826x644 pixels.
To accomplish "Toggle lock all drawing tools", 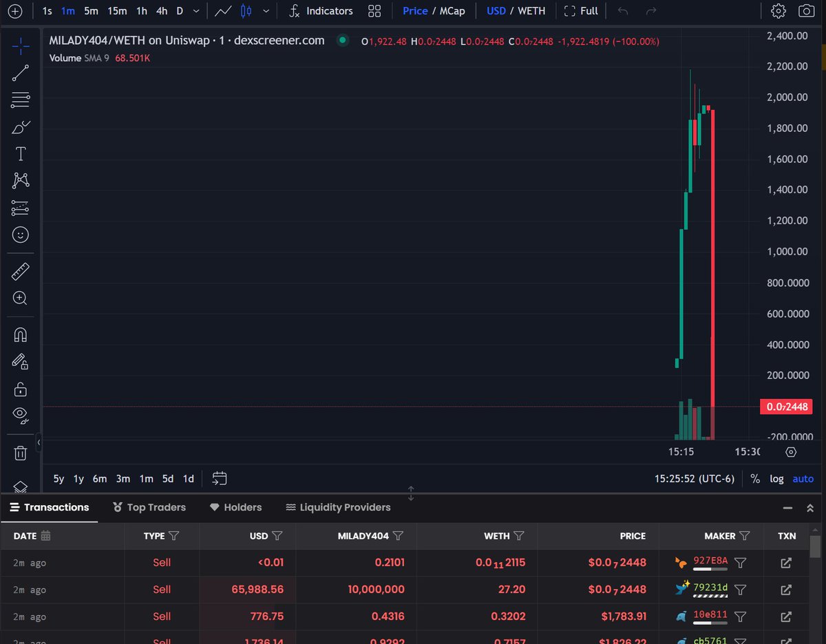I will tap(21, 389).
